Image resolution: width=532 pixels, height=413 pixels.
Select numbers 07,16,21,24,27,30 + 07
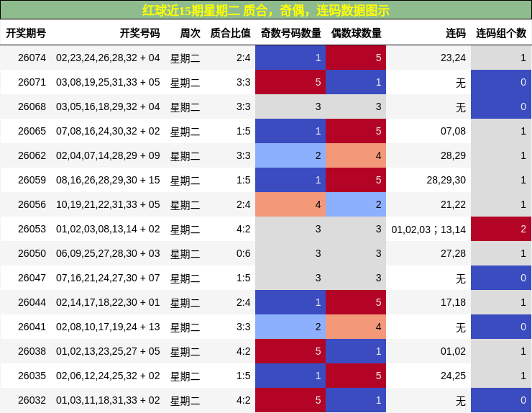click(x=108, y=278)
